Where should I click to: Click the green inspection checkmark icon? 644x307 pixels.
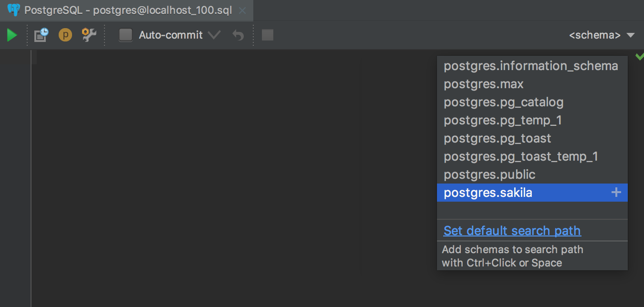point(639,56)
